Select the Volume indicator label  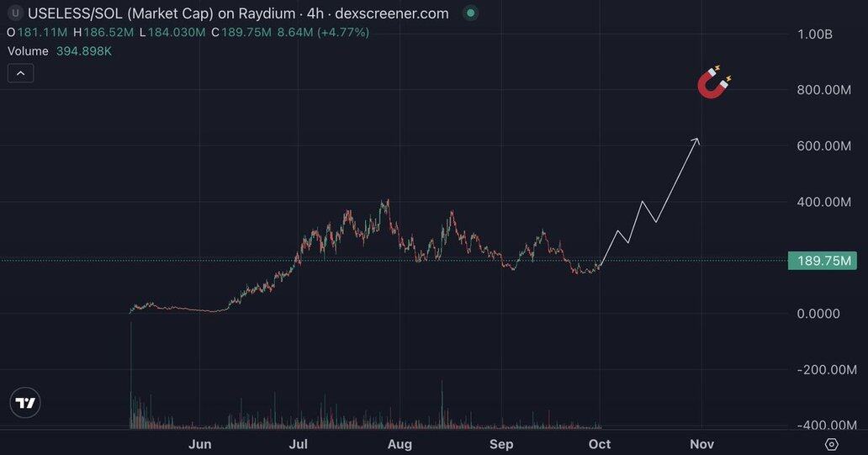(28, 51)
